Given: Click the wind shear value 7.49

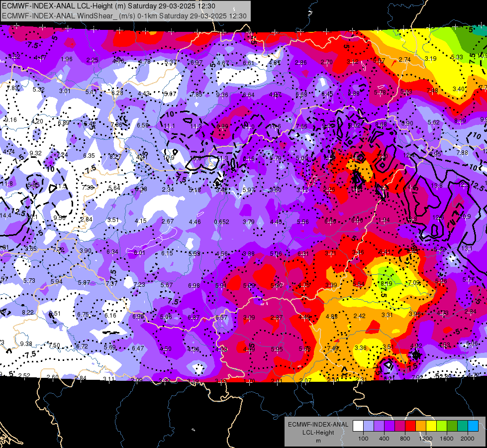Looking at the screenshot, I should 333,348.
